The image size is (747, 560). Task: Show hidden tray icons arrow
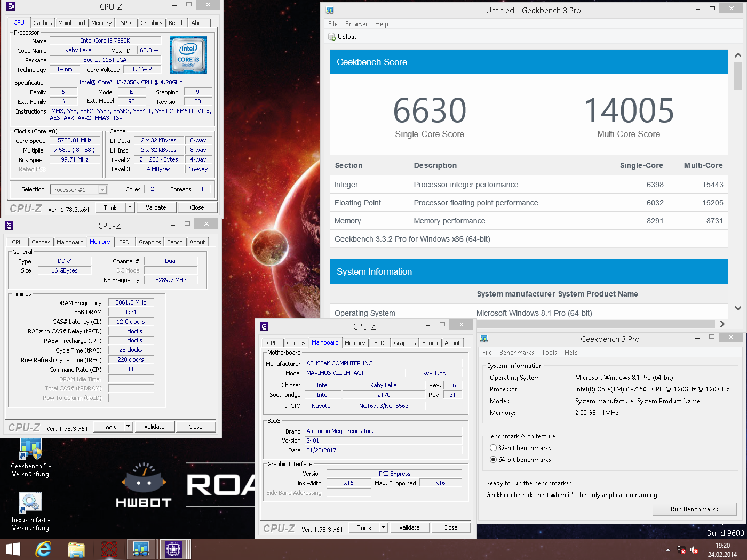click(x=668, y=550)
